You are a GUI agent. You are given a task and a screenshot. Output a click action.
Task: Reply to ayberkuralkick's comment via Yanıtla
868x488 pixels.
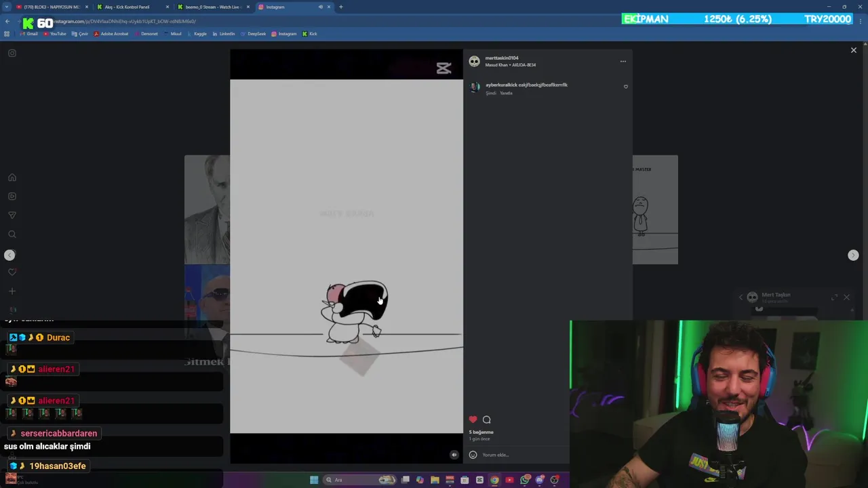pos(506,93)
